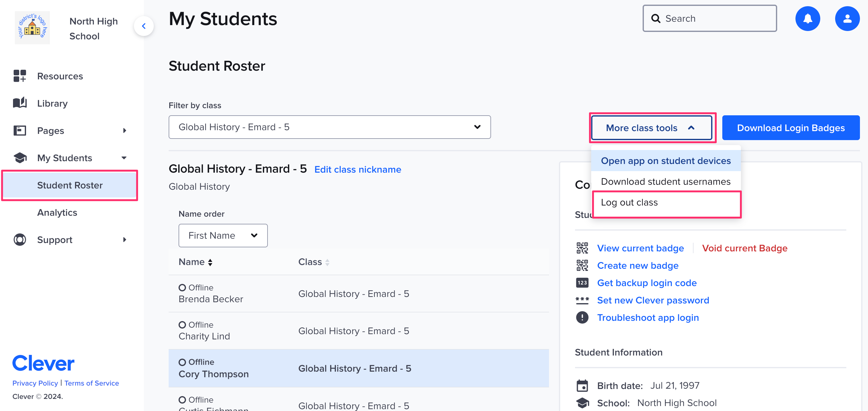Screen dimensions: 868x411
Task: Collapse the sidebar with the chevron button
Action: tap(144, 26)
